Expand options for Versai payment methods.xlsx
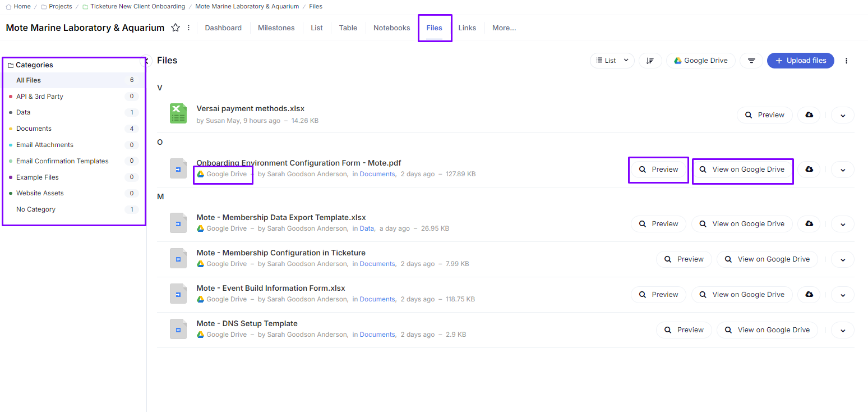Image resolution: width=868 pixels, height=412 pixels. coord(843,115)
